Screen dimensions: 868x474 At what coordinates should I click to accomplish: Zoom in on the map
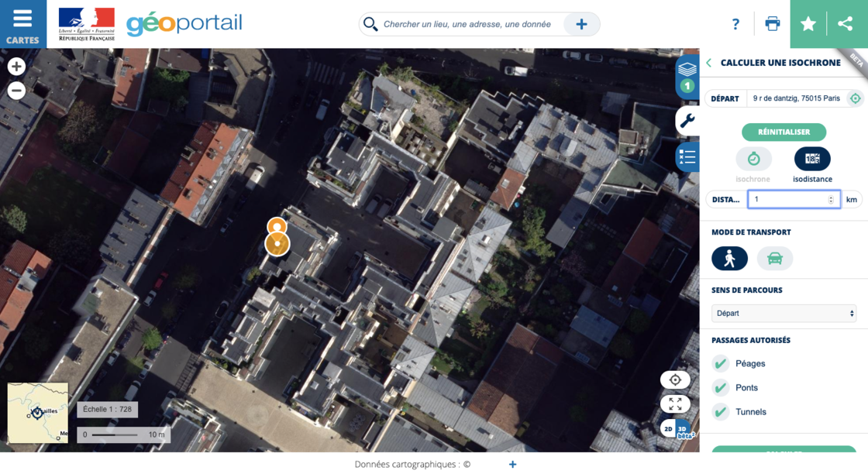[16, 67]
